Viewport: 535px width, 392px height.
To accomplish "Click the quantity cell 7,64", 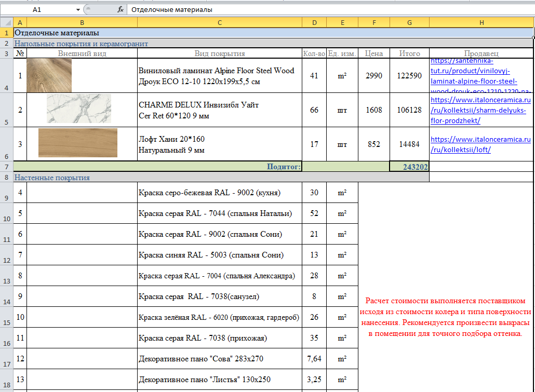I will tap(314, 359).
